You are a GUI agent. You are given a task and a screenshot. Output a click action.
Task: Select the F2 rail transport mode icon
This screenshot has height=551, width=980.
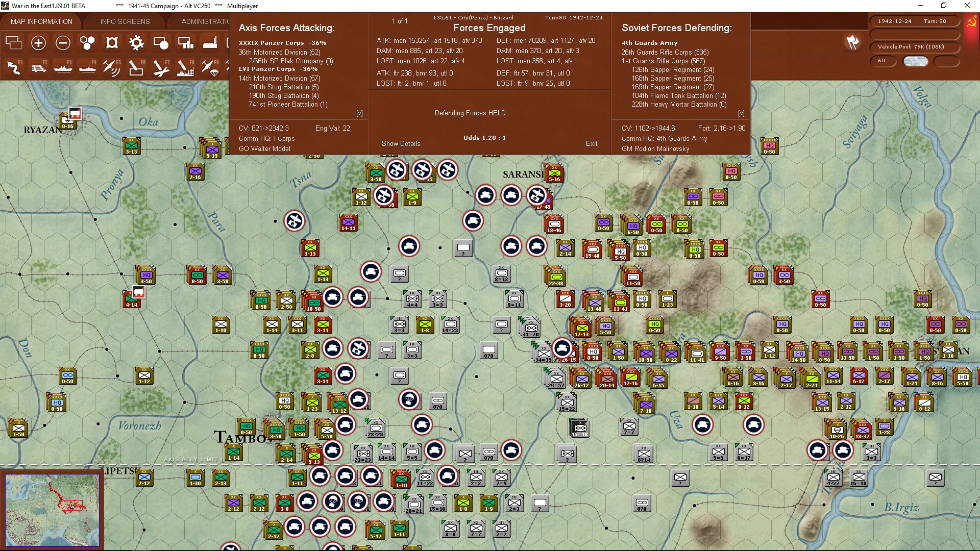pos(39,67)
